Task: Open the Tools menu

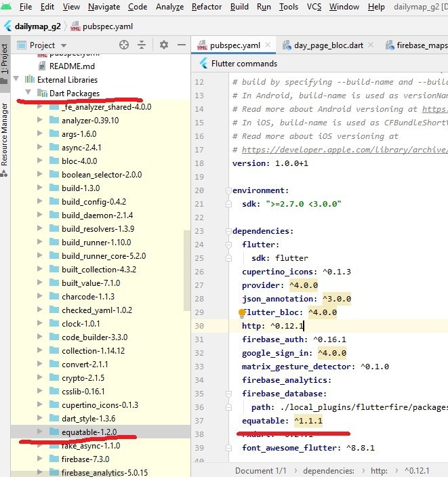Action: pos(289,6)
